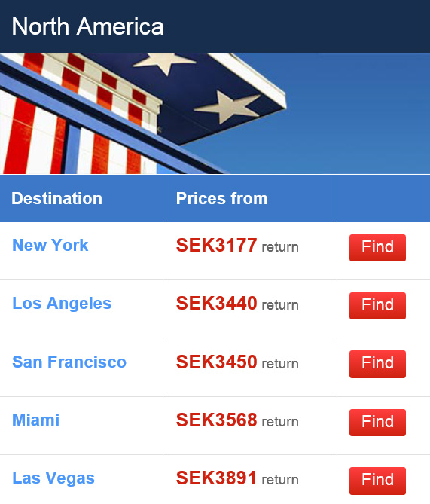Click the Prices from column header
The width and height of the screenshot is (430, 504).
click(221, 198)
